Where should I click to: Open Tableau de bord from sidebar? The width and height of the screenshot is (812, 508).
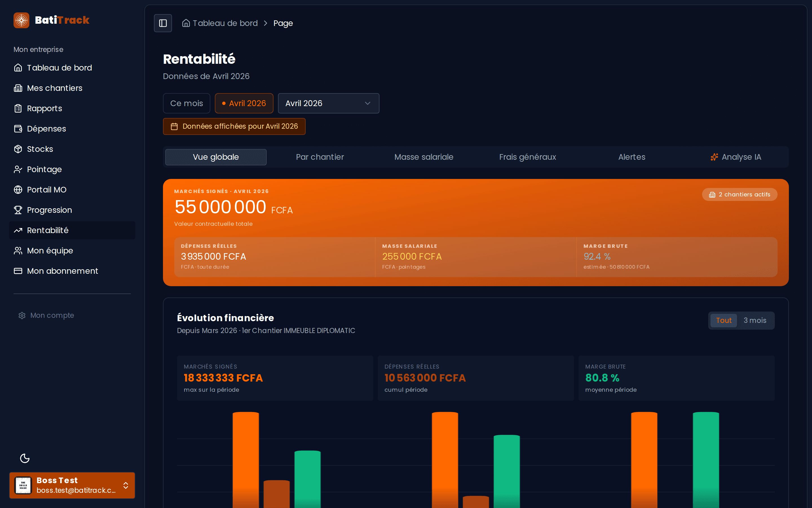(72, 68)
